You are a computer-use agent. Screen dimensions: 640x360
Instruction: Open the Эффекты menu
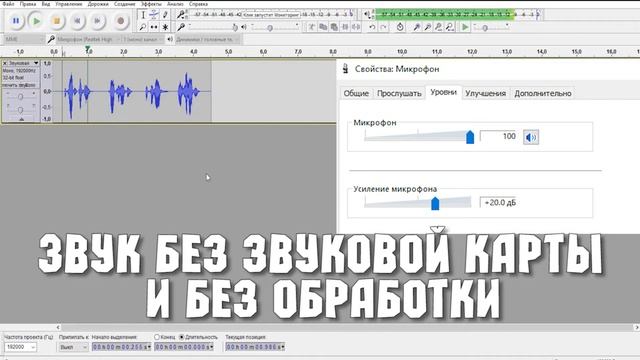(151, 4)
